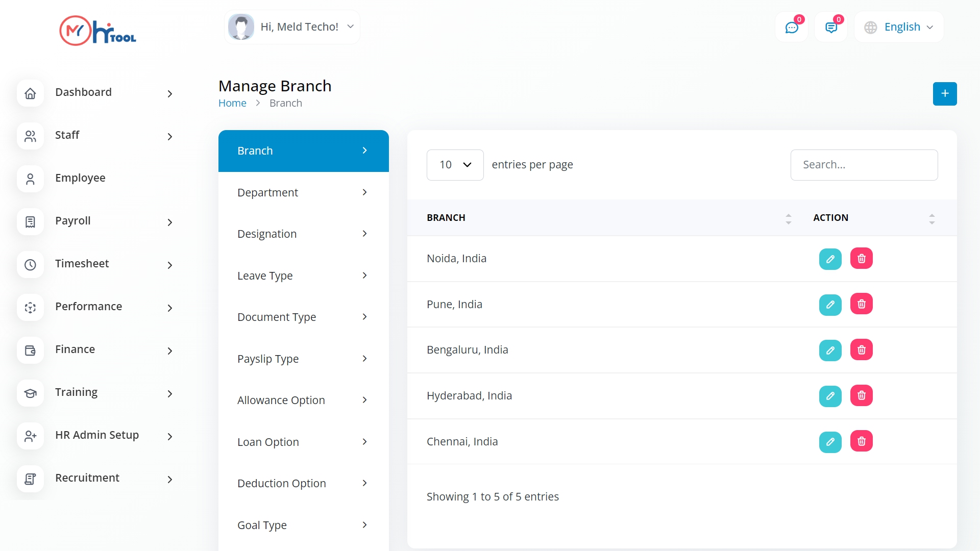This screenshot has height=551, width=980.
Task: Open the Timesheet clock icon
Action: point(31,265)
